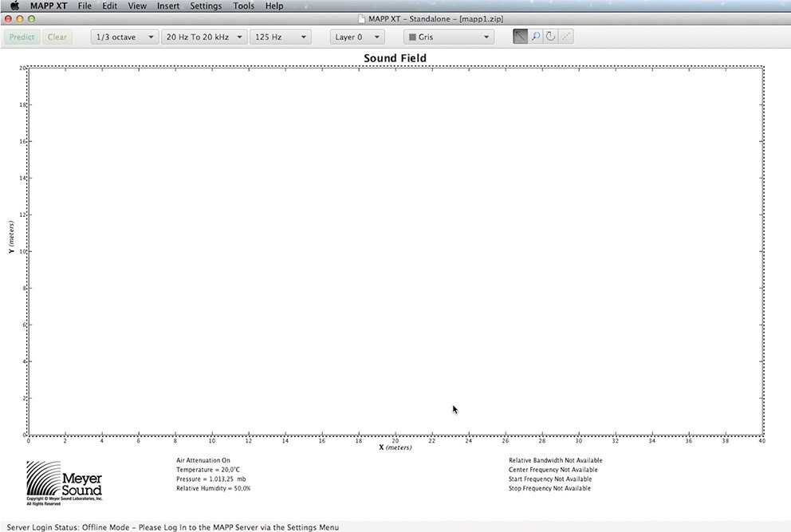
Task: Click Stop Frequency Not Available text
Action: pyautogui.click(x=549, y=488)
